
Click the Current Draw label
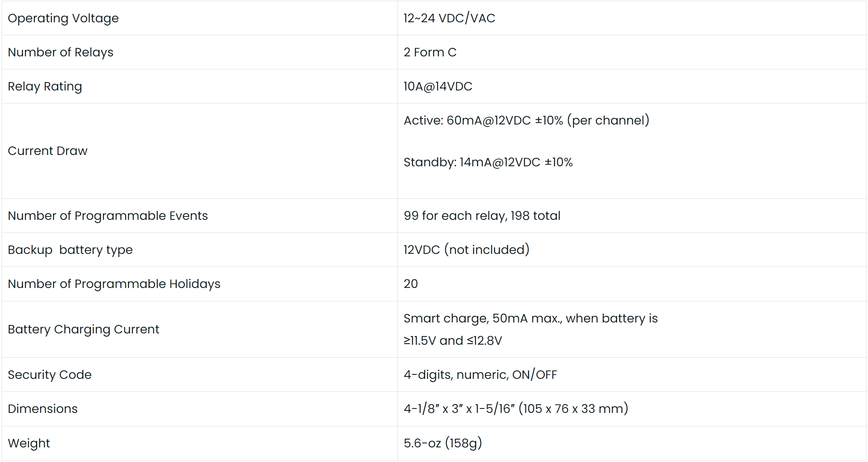click(47, 151)
